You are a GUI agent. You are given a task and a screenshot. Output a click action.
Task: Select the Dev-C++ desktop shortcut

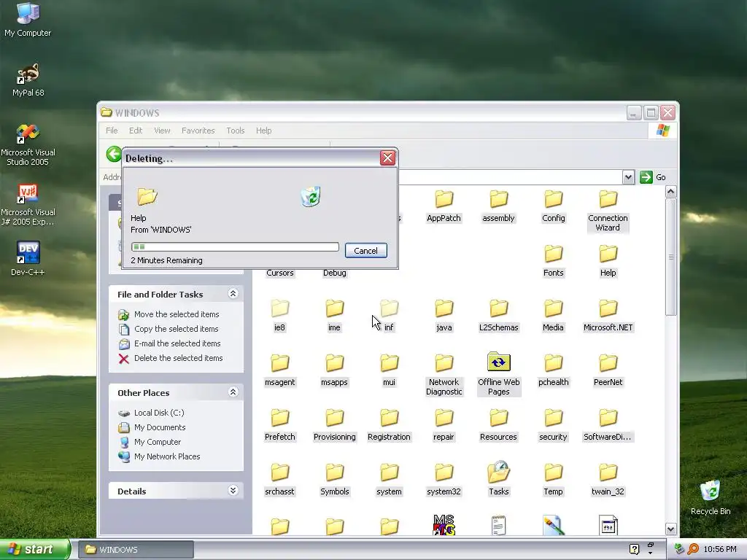click(x=28, y=259)
